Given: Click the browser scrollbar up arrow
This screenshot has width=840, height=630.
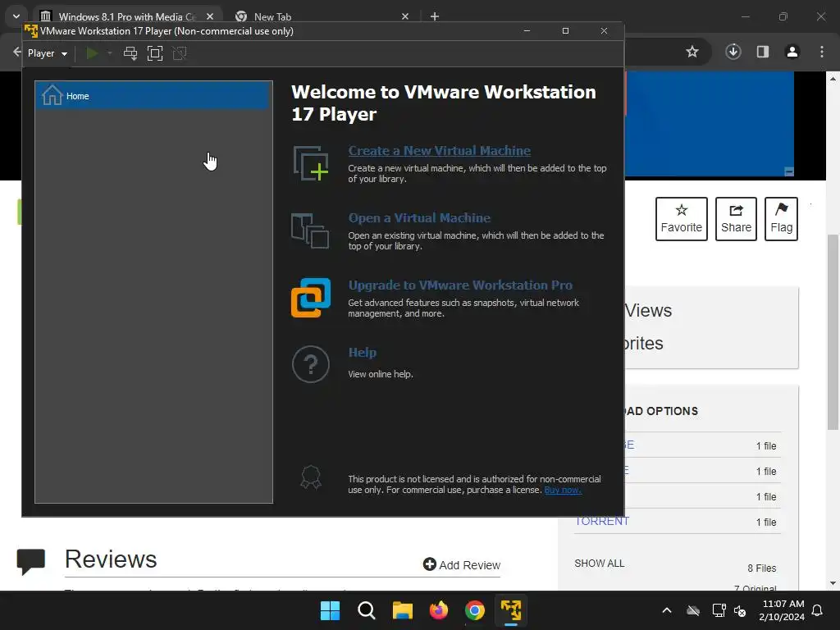Looking at the screenshot, I should 833,79.
